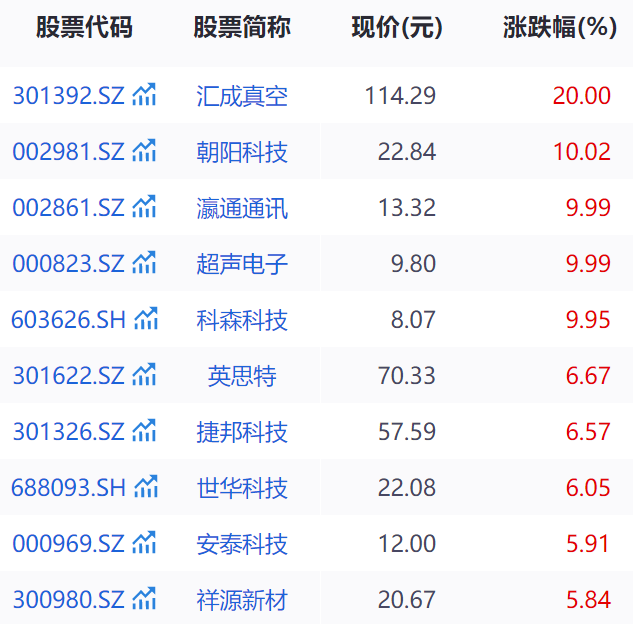
Task: Open the chart icon for 688093.SH
Action: [147, 488]
